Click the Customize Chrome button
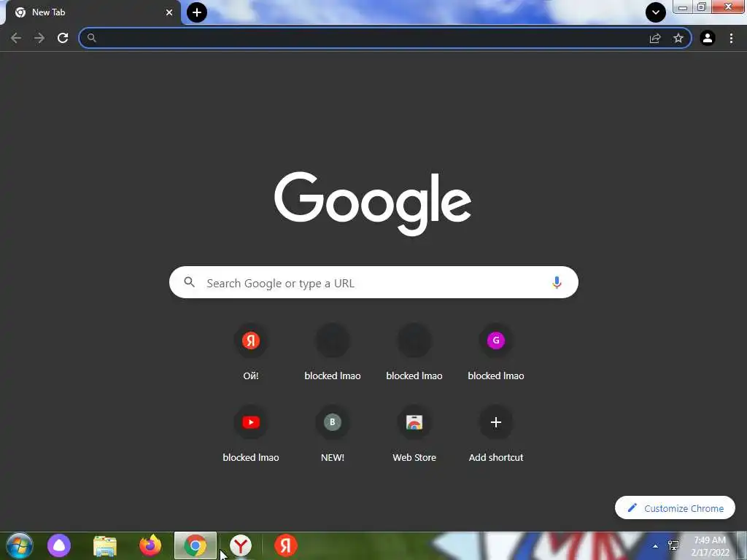This screenshot has width=747, height=560. click(x=675, y=508)
